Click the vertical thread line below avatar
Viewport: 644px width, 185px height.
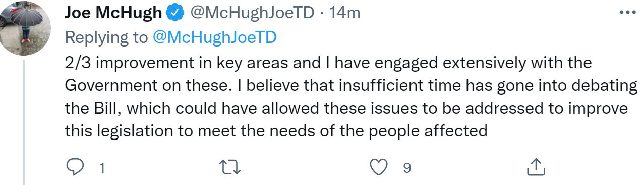[24, 121]
